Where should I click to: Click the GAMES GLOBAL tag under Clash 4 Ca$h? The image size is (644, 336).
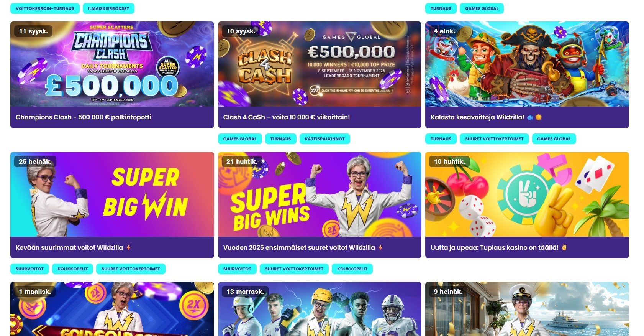pyautogui.click(x=240, y=139)
